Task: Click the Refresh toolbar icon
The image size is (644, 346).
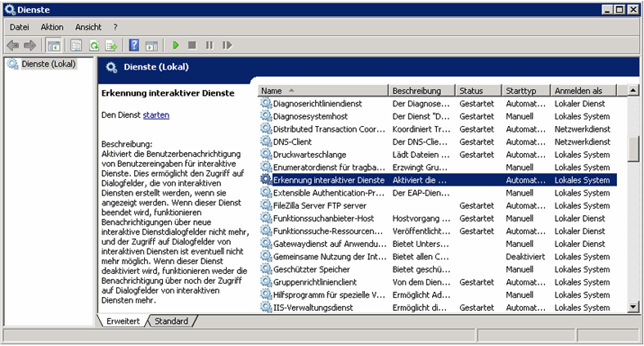Action: 94,45
